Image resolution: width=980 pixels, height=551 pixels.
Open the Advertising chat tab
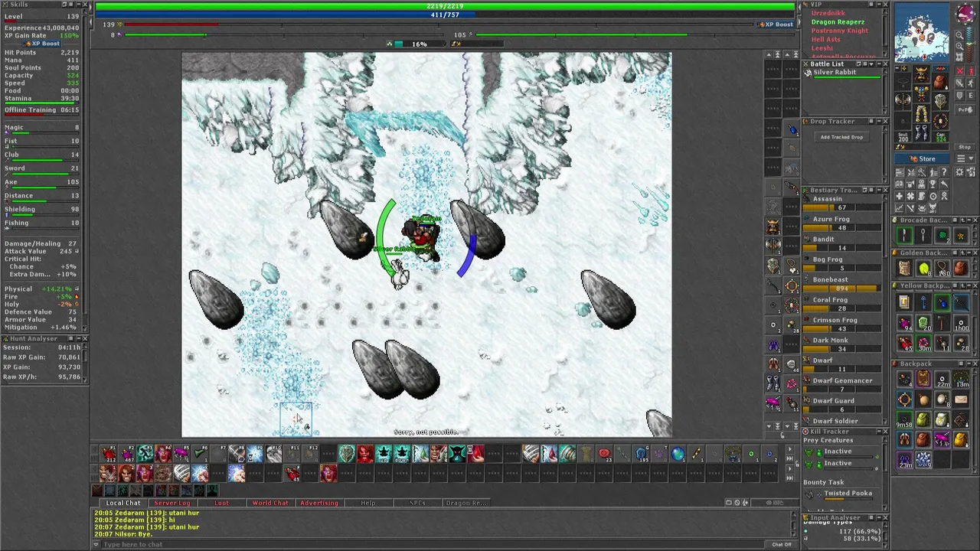coord(318,503)
